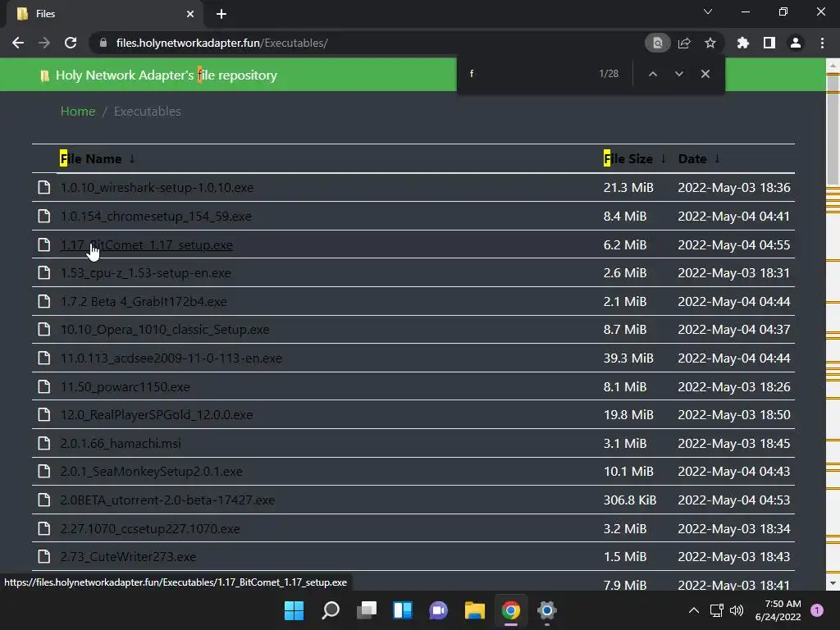Open the Chrome profile icon
This screenshot has width=840, height=630.
point(796,43)
